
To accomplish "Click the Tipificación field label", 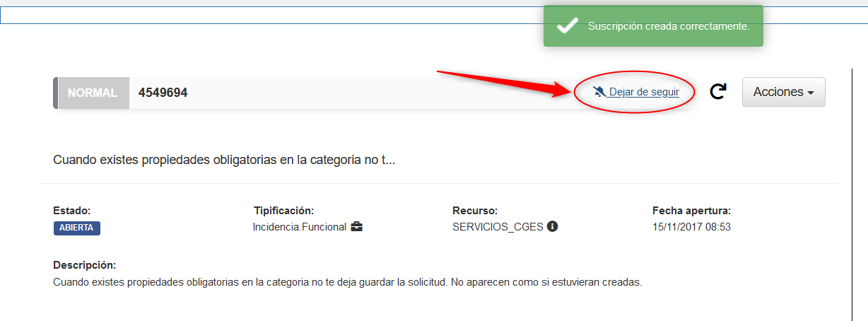I will 283,210.
